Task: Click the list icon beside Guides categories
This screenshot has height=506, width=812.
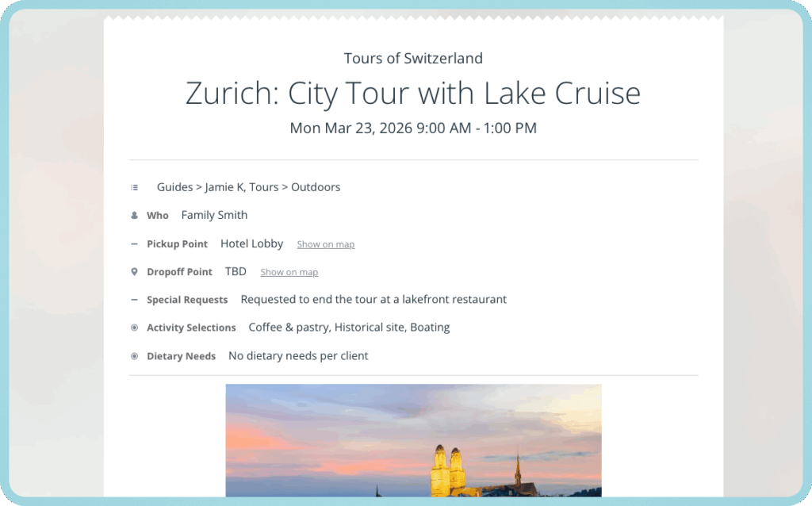Action: coord(134,188)
